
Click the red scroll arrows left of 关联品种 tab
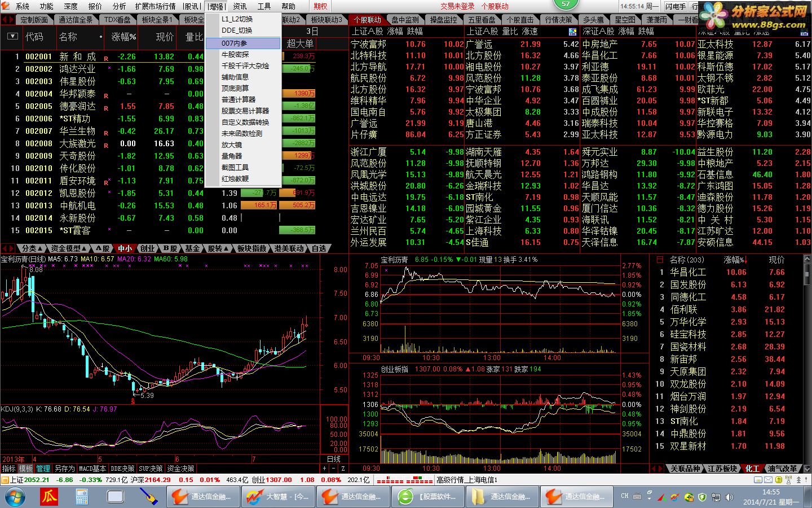click(x=657, y=468)
